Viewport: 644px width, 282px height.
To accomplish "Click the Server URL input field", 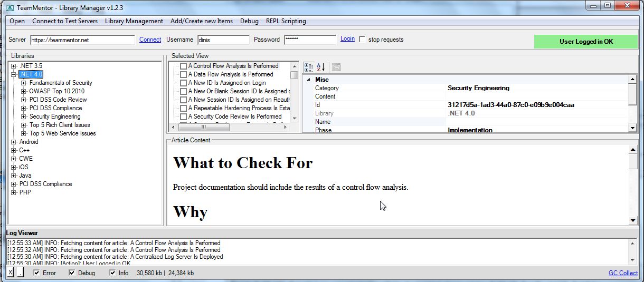I will coord(82,40).
